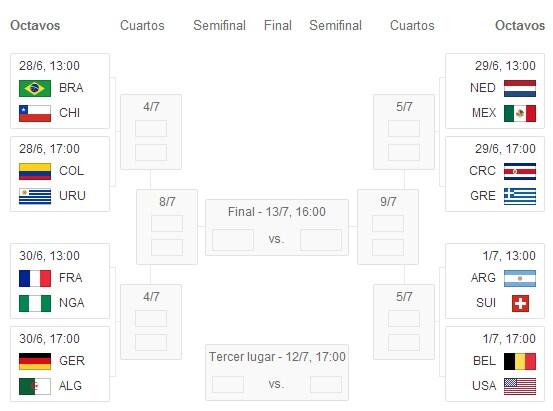The width and height of the screenshot is (553, 411).
Task: Select the Colombia flag
Action: tap(35, 171)
